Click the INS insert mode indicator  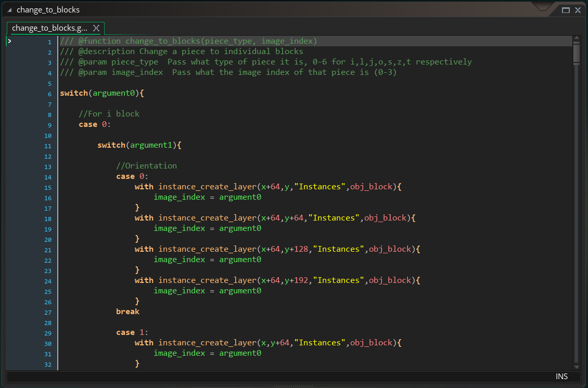[561, 377]
